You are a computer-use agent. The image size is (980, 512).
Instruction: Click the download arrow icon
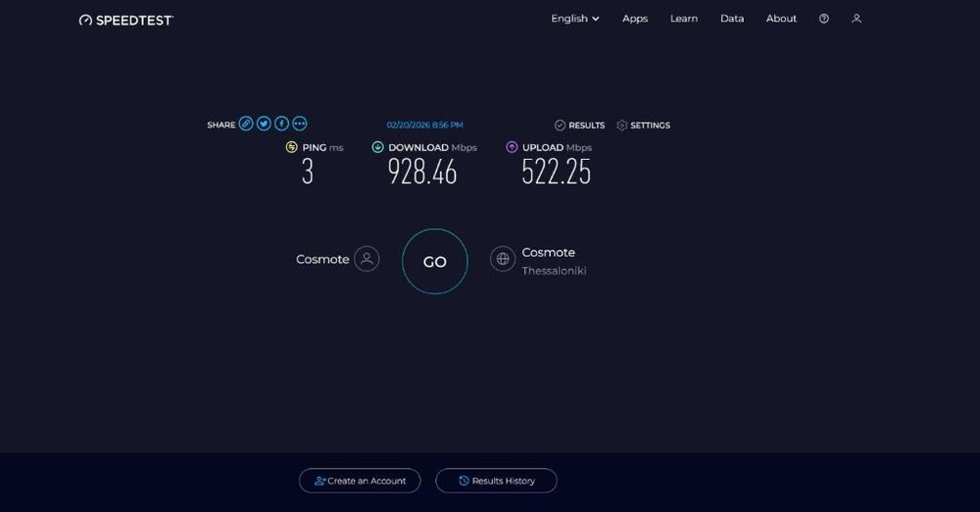point(377,147)
